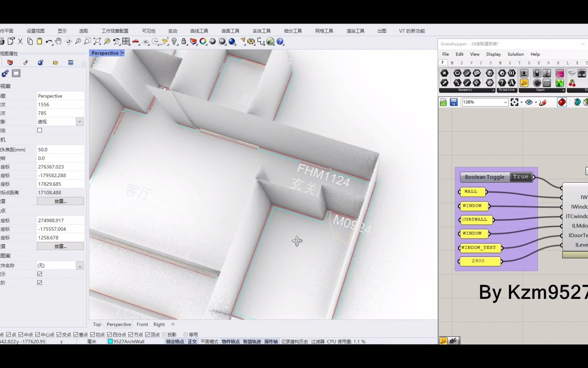Select the Vector arrow component in Geometry
Screen dimensions: 588x368
click(444, 83)
